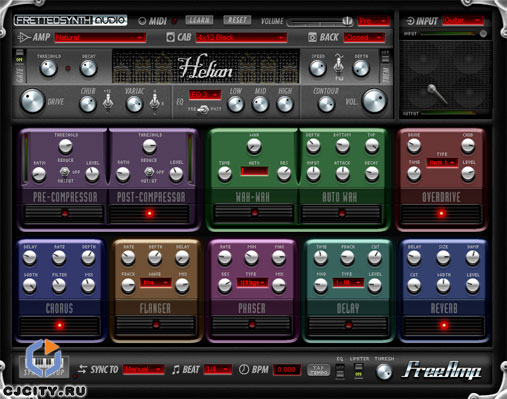Open the volume Pre dropdown
The image size is (507, 399).
(373, 21)
